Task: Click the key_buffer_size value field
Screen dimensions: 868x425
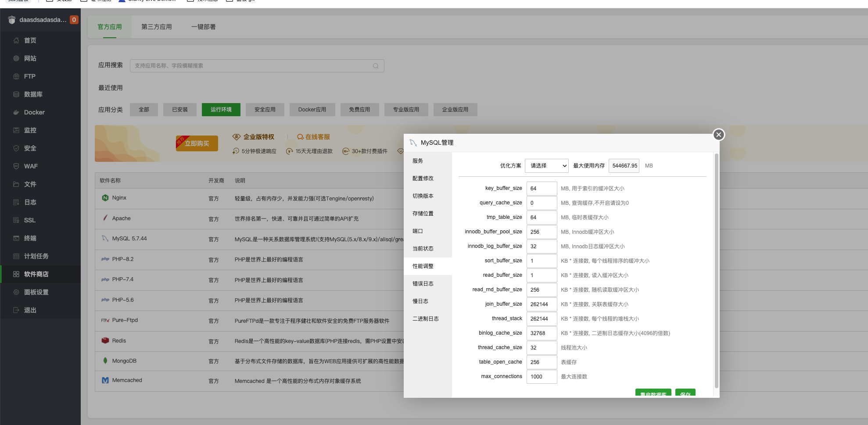Action: pos(542,189)
